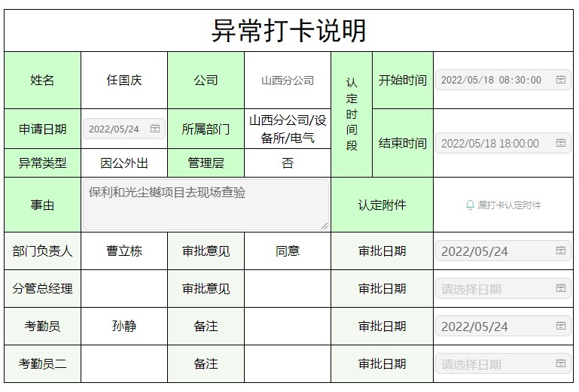Open calendar icon in 考勤员二 审批日期 row
The image size is (579, 392).
[560, 363]
